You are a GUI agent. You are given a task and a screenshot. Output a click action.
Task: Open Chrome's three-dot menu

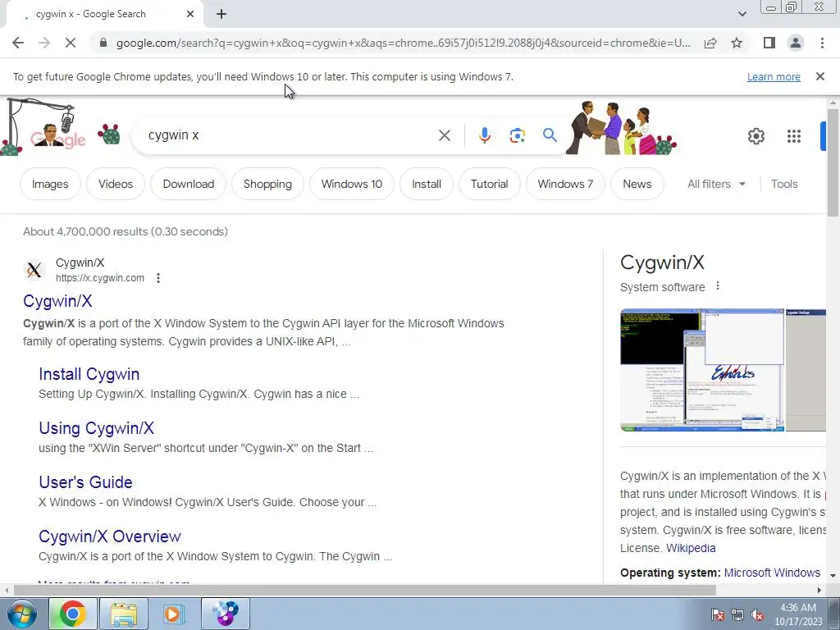[822, 43]
